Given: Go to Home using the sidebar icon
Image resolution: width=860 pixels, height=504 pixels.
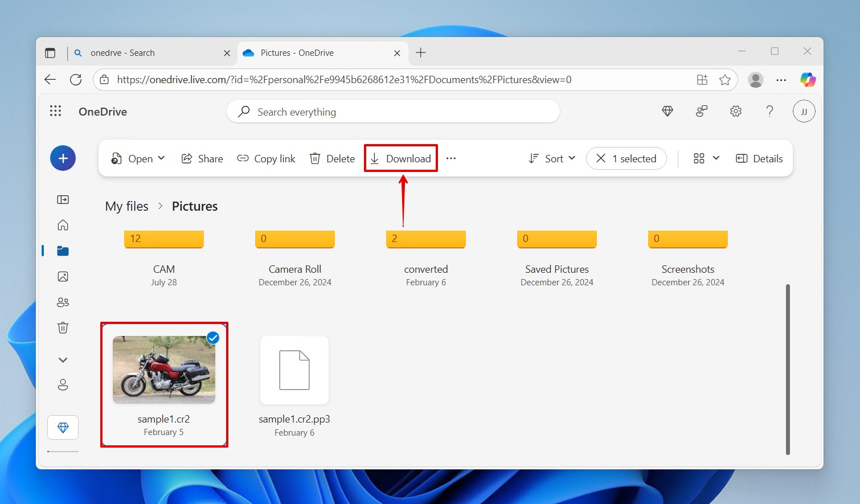Looking at the screenshot, I should pos(63,225).
